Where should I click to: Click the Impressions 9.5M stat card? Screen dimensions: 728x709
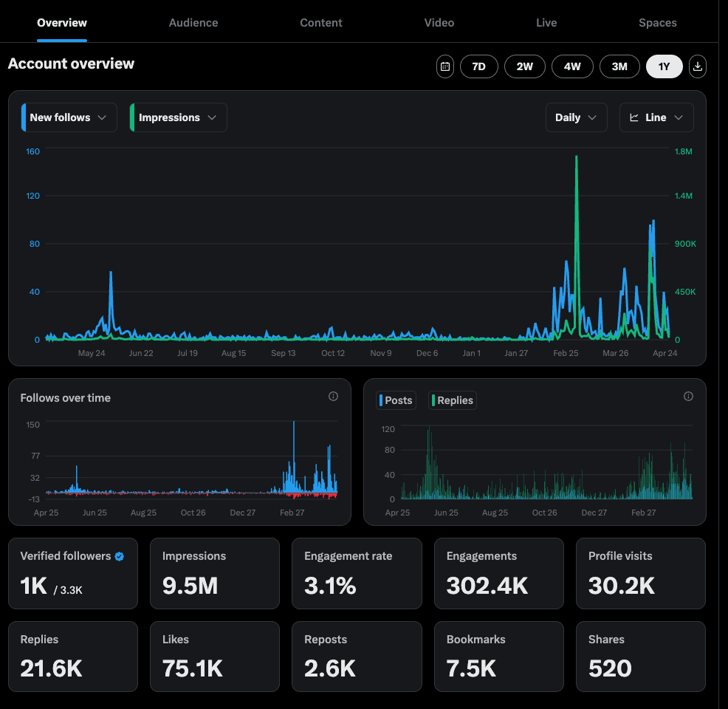point(215,573)
